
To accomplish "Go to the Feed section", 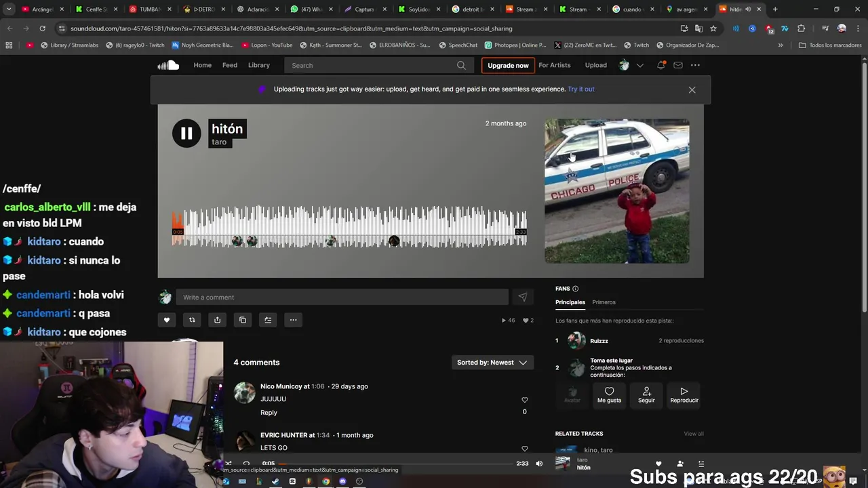I will tap(230, 65).
